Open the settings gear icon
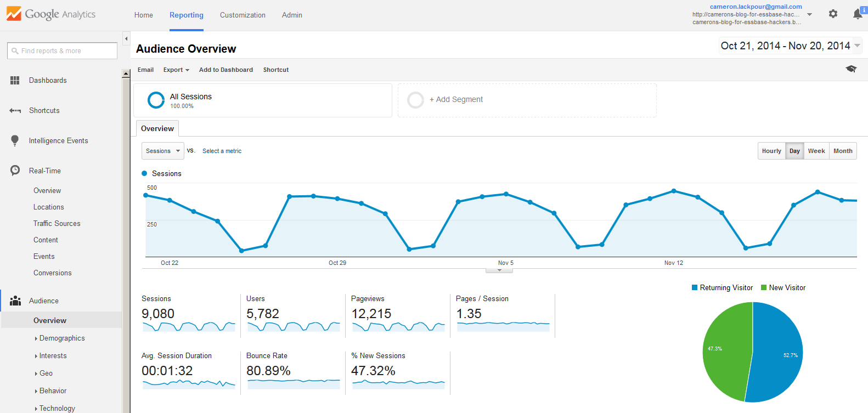 tap(833, 14)
